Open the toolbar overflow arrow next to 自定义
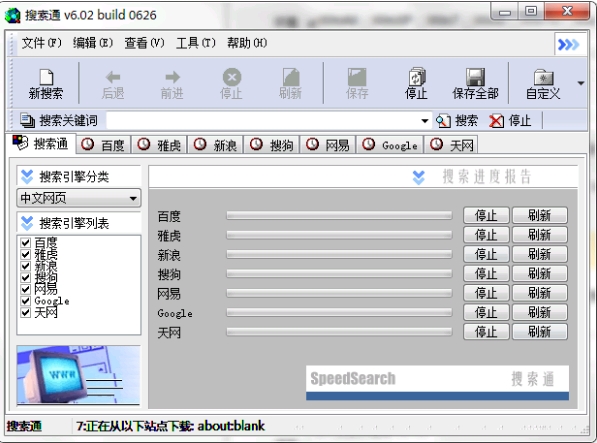Viewport: 597px width, 443px height. 581,83
